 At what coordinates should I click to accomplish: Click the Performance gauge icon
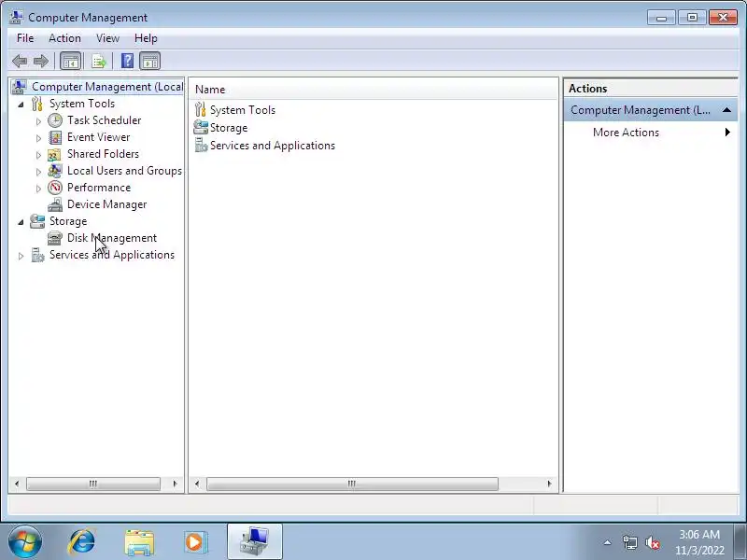[55, 188]
